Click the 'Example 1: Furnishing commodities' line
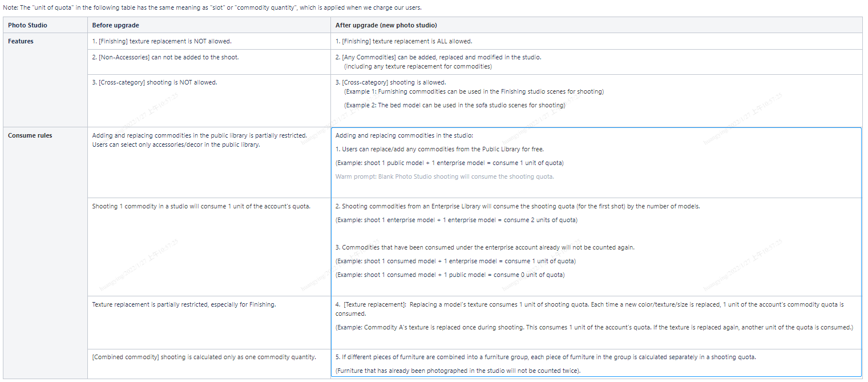This screenshot has width=868, height=382. point(473,91)
